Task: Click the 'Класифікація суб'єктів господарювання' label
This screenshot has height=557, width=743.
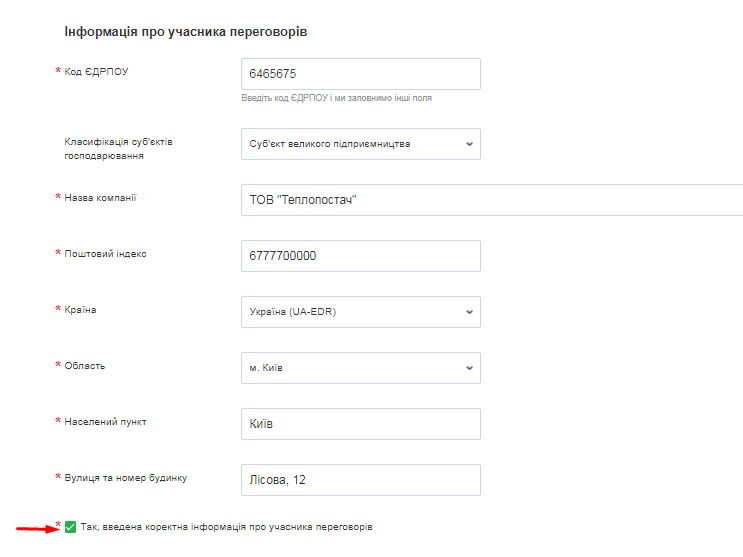Action: pos(119,148)
